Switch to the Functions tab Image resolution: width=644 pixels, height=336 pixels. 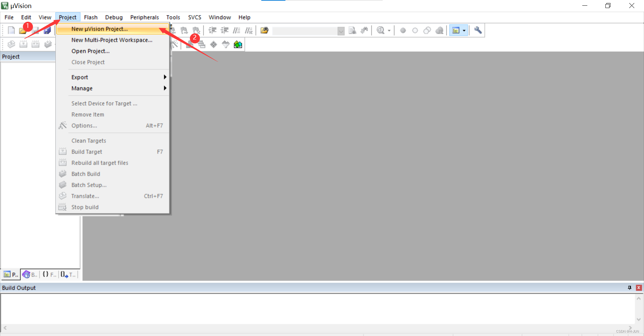pyautogui.click(x=49, y=275)
